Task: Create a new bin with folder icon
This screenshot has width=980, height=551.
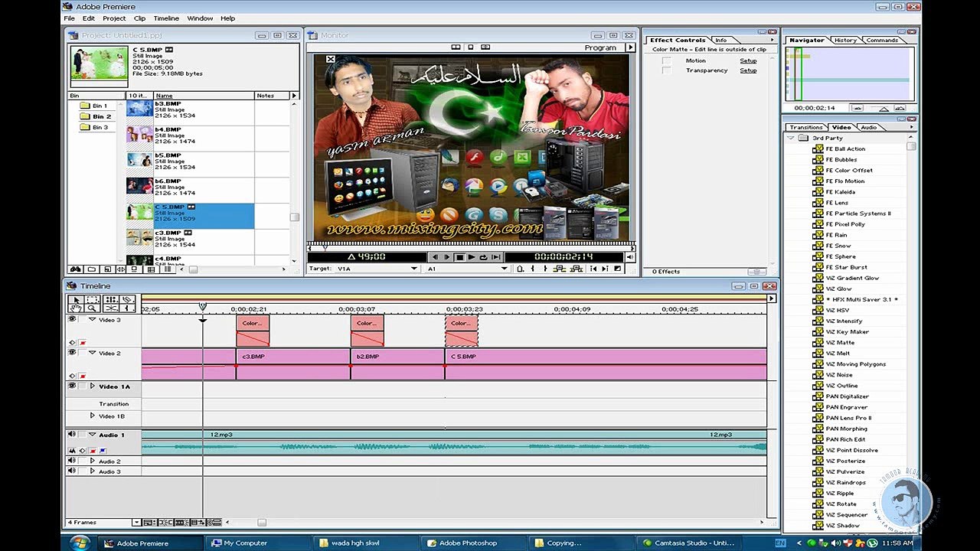Action: point(92,269)
